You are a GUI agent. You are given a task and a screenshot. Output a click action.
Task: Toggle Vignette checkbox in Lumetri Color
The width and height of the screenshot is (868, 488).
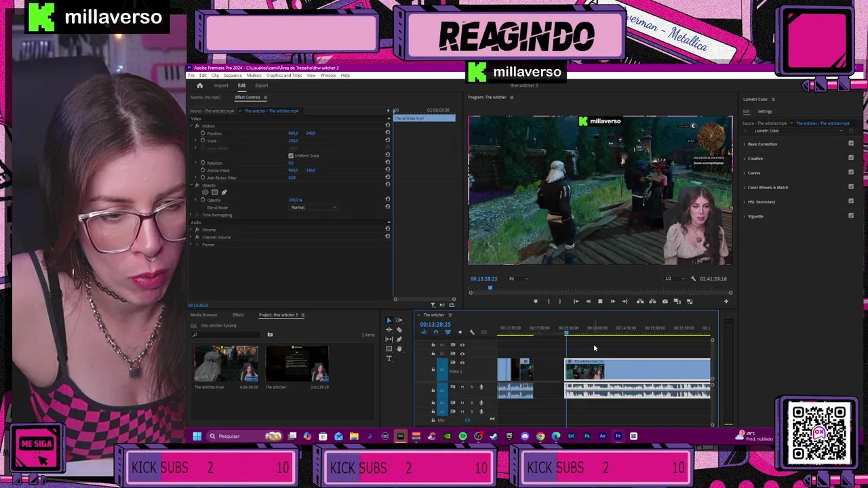(x=851, y=216)
